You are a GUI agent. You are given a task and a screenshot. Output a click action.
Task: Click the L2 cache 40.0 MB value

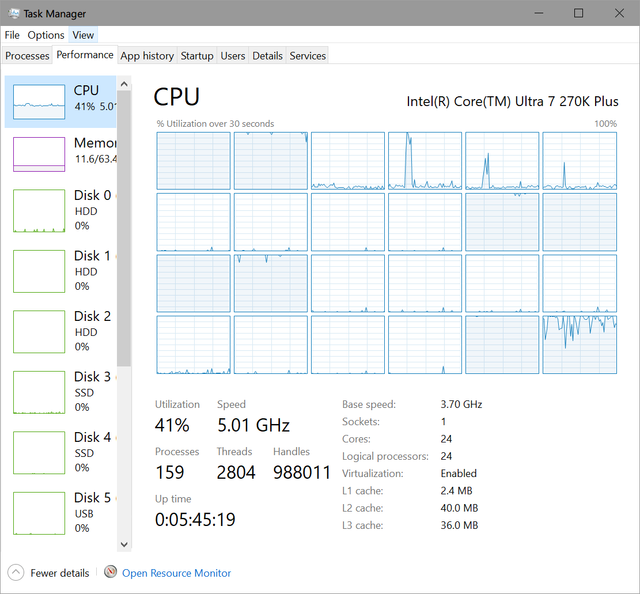coord(459,508)
